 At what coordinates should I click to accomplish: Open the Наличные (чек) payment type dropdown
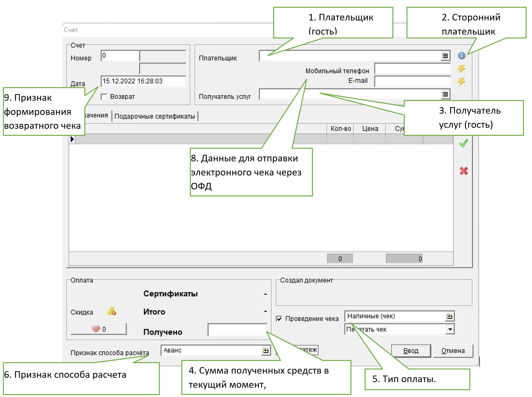pyautogui.click(x=449, y=316)
